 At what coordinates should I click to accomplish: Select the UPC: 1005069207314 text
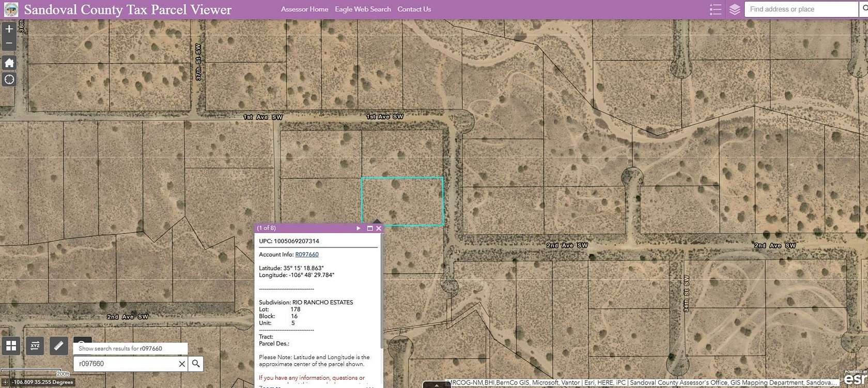[289, 241]
